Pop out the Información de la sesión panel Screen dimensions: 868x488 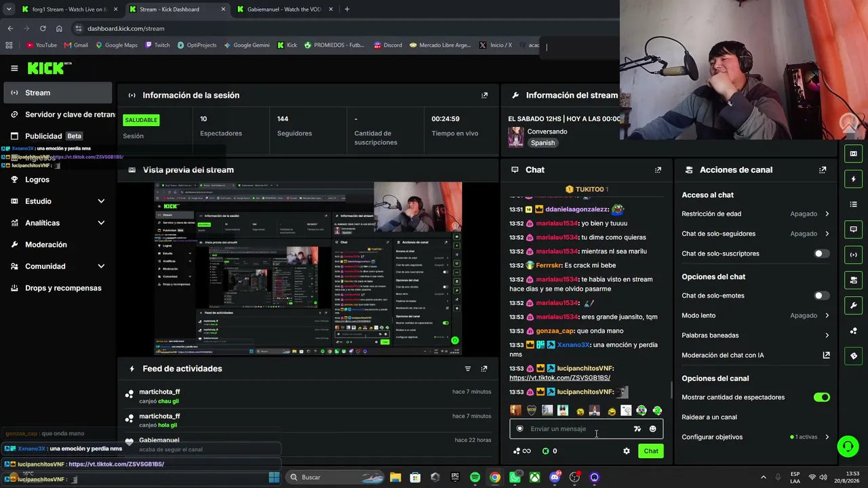tap(484, 96)
